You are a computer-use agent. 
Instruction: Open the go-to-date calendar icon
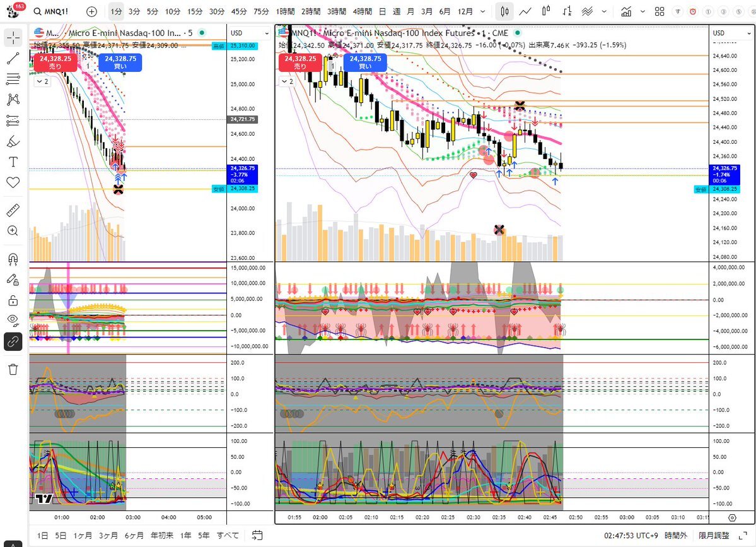pos(257,535)
